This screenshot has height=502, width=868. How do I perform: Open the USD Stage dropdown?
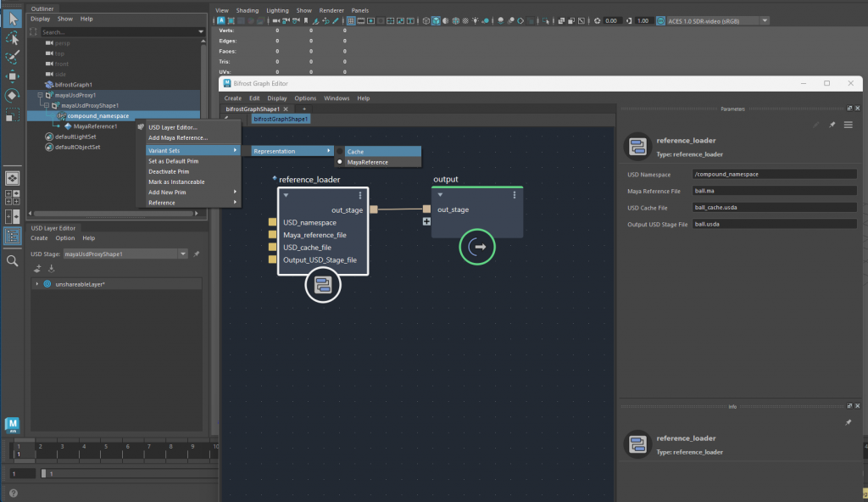tap(183, 254)
